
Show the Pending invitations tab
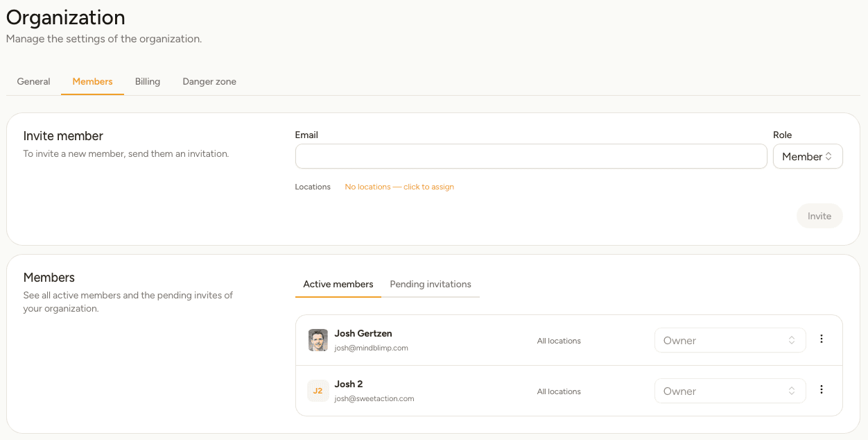tap(431, 284)
